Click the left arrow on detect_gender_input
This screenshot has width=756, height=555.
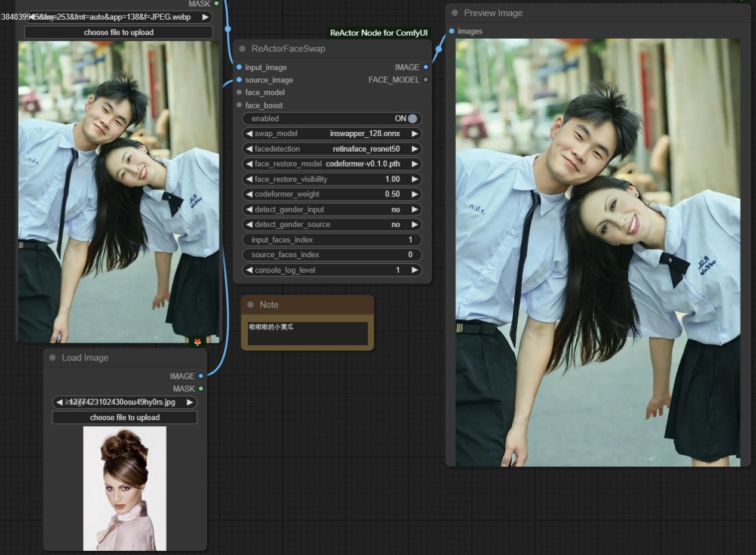[248, 209]
